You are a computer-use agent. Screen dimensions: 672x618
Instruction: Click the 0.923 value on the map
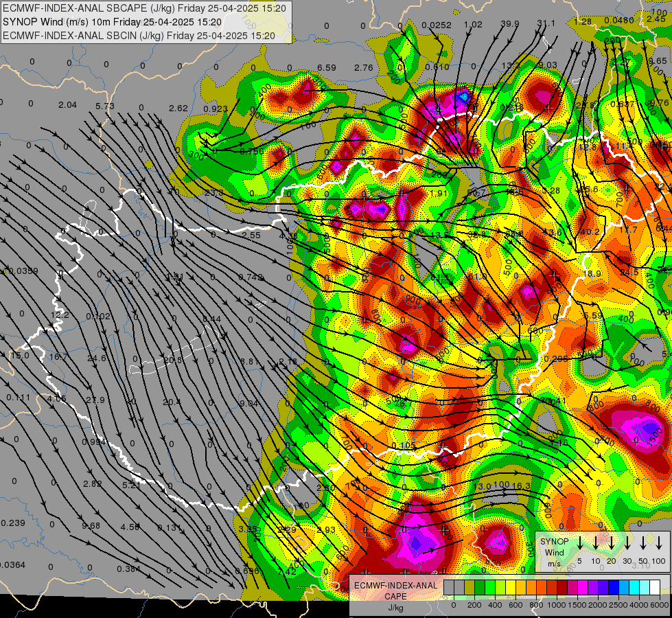(x=215, y=109)
